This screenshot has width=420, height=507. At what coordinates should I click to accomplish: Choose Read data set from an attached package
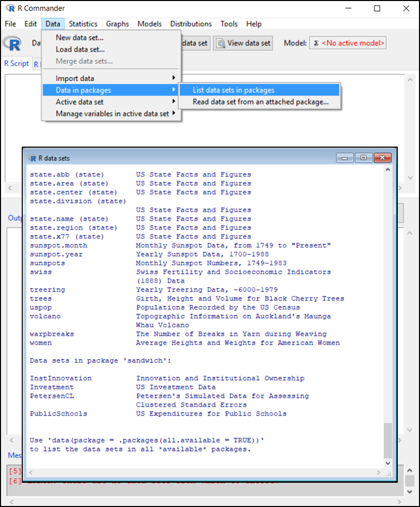click(260, 102)
